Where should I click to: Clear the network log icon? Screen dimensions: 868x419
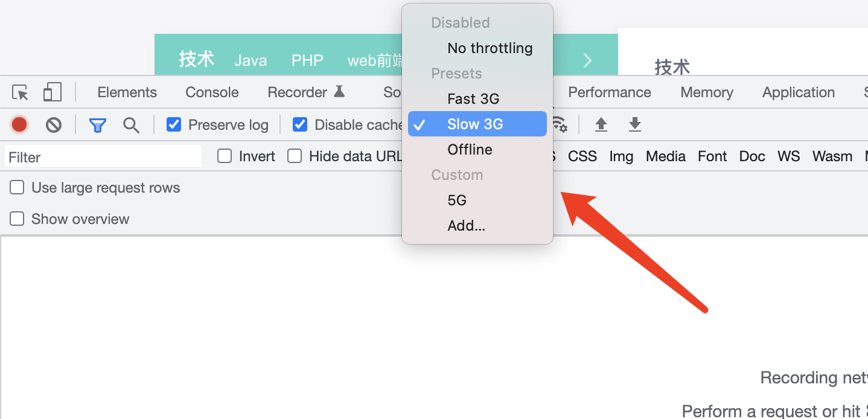pos(54,125)
